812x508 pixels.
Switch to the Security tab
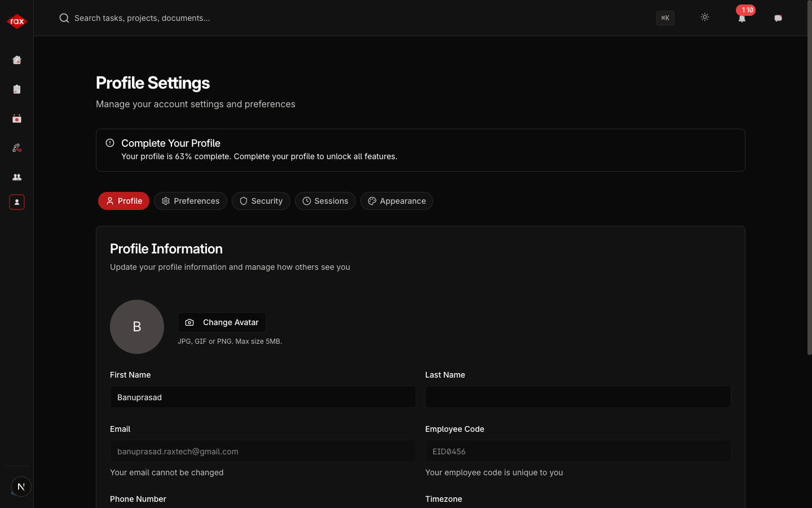[261, 201]
